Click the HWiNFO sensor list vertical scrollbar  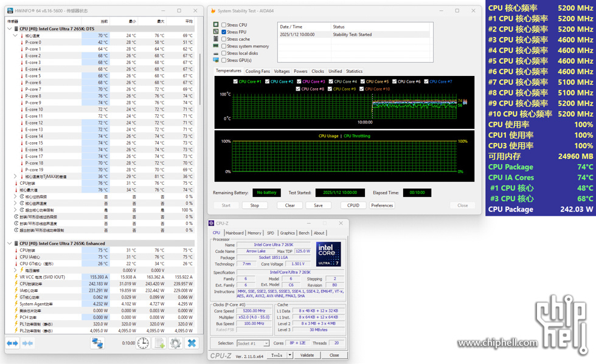click(x=200, y=80)
